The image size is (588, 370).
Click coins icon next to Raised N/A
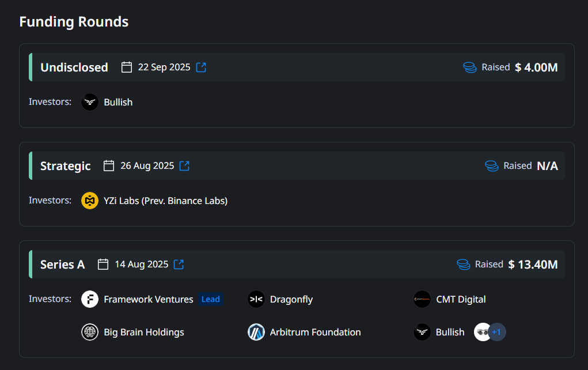(x=492, y=165)
